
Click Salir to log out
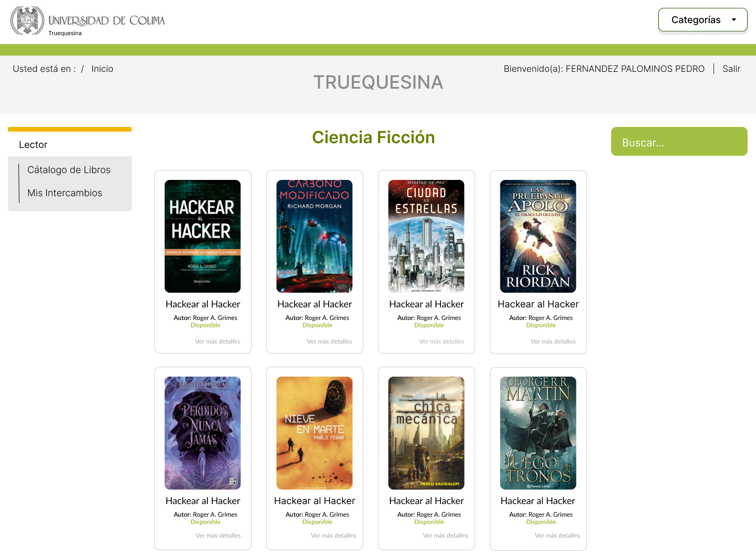731,69
